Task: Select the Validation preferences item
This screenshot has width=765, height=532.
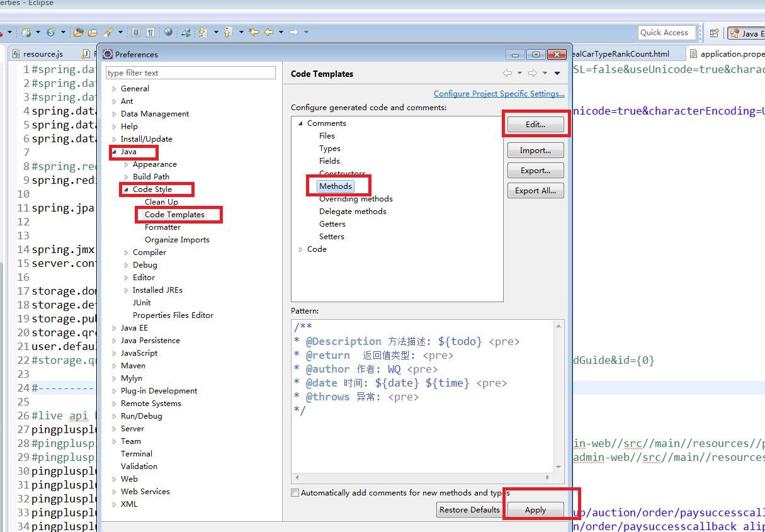Action: (x=139, y=467)
